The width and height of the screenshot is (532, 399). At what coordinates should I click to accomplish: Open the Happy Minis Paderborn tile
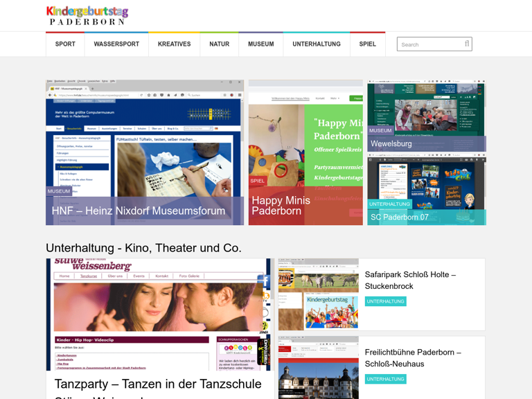[x=281, y=205]
